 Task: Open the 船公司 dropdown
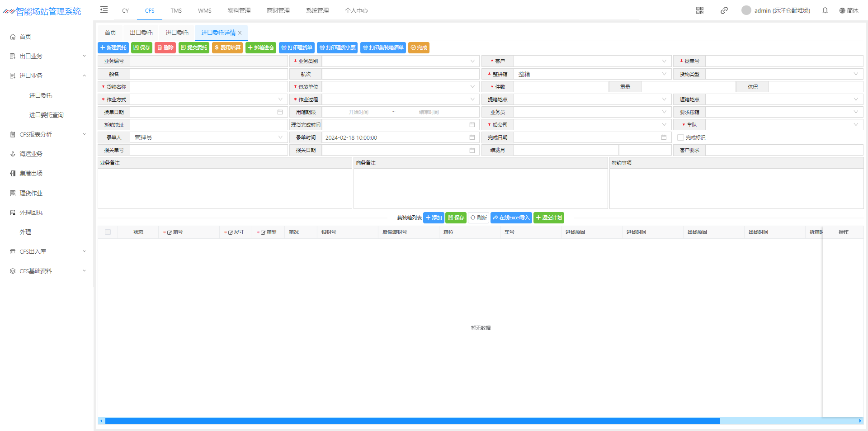(592, 125)
